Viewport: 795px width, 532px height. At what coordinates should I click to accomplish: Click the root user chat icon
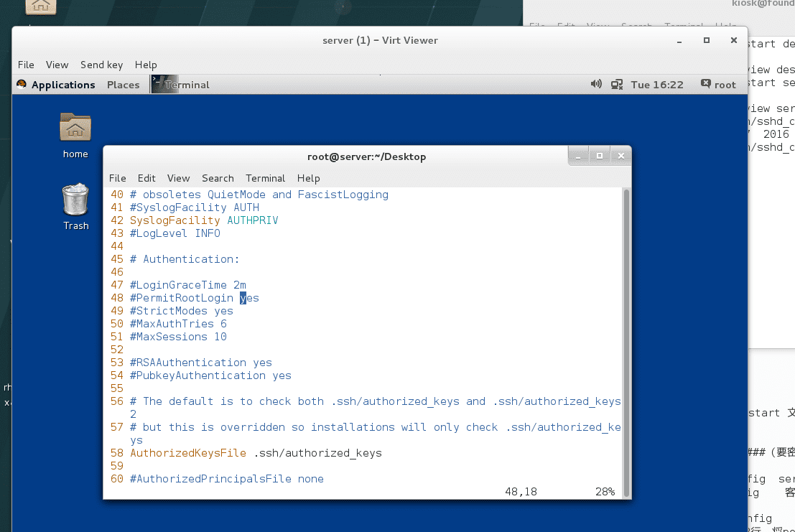tap(705, 83)
